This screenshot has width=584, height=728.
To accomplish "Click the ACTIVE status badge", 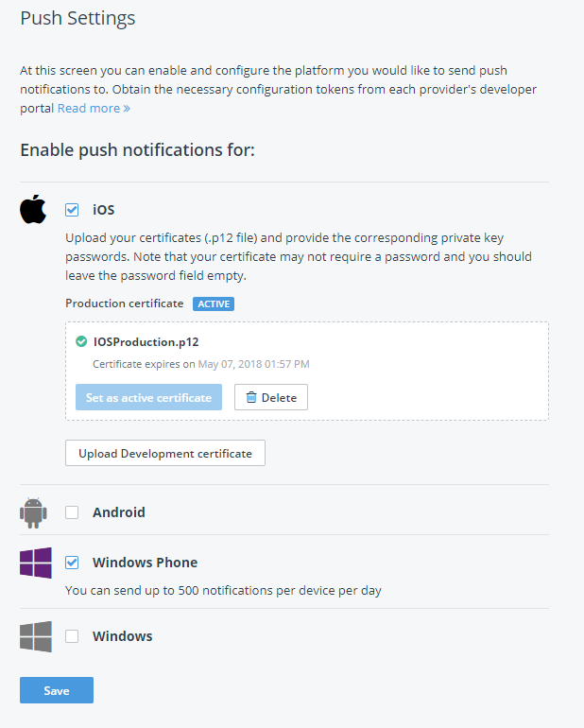I will 214,303.
